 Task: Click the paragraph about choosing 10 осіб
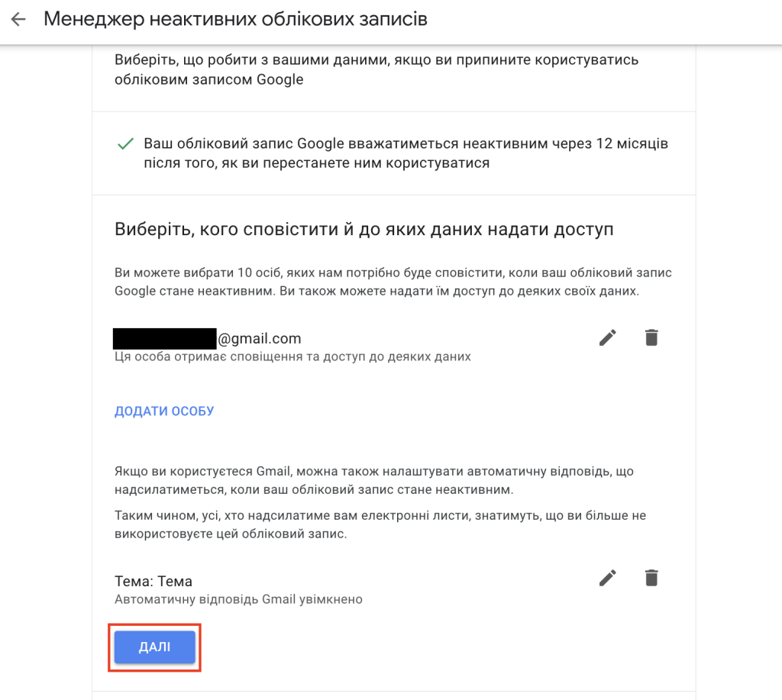pos(393,282)
